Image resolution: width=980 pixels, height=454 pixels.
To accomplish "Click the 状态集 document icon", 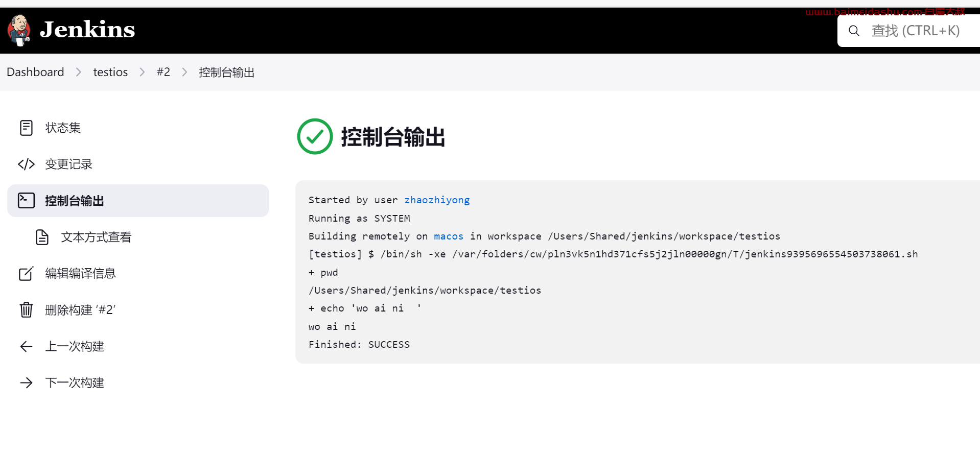I will [x=26, y=128].
